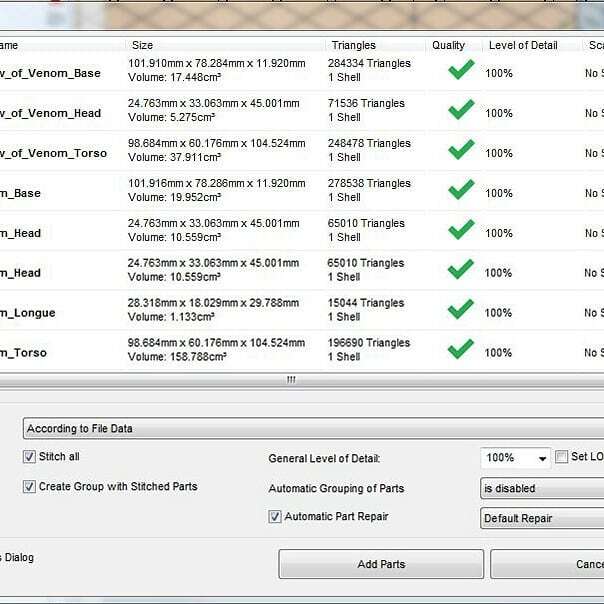Sort by the Size column header
The height and width of the screenshot is (604, 604).
(x=226, y=45)
